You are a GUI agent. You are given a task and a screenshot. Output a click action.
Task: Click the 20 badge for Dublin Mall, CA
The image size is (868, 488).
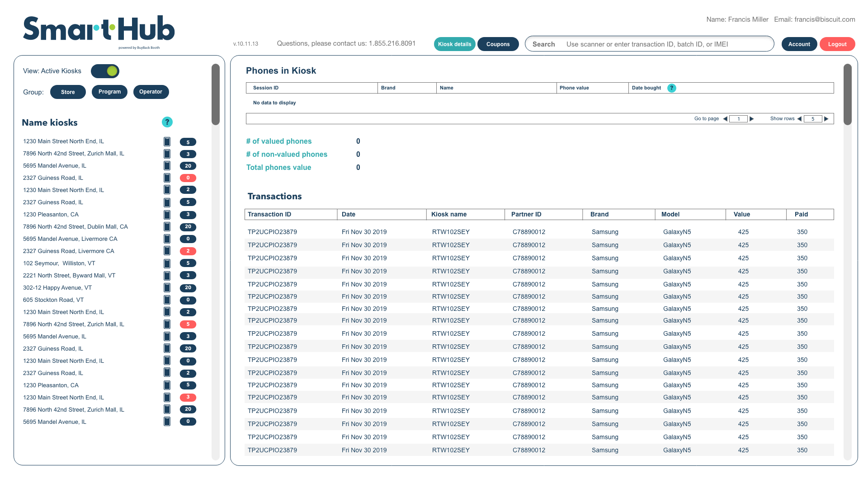click(x=188, y=227)
